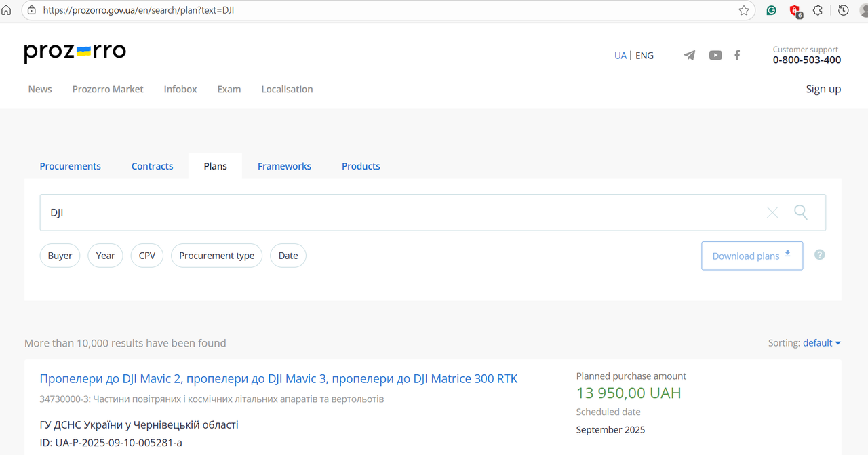Click the Sign up link
This screenshot has width=868, height=455.
(x=823, y=89)
